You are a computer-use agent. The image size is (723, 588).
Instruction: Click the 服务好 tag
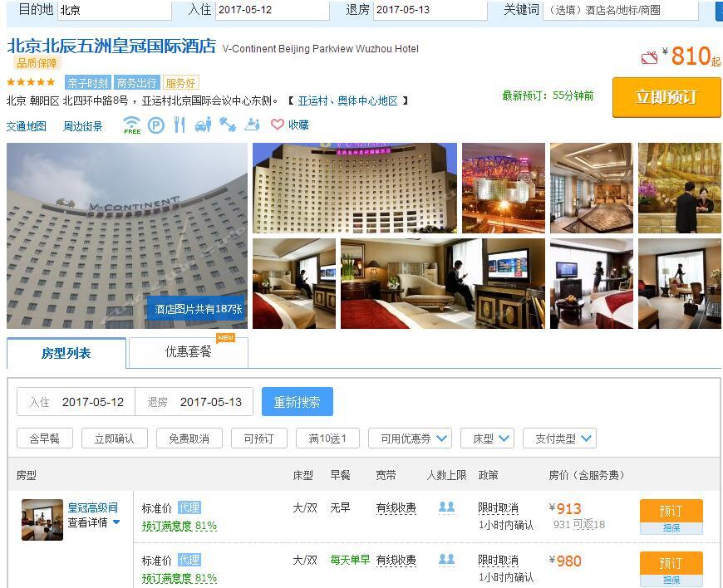[181, 83]
